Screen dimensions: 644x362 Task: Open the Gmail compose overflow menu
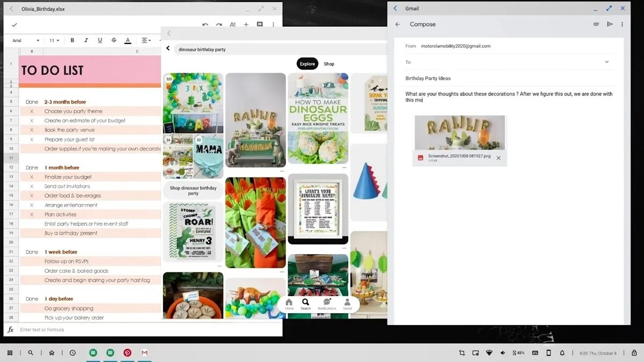[x=621, y=24]
